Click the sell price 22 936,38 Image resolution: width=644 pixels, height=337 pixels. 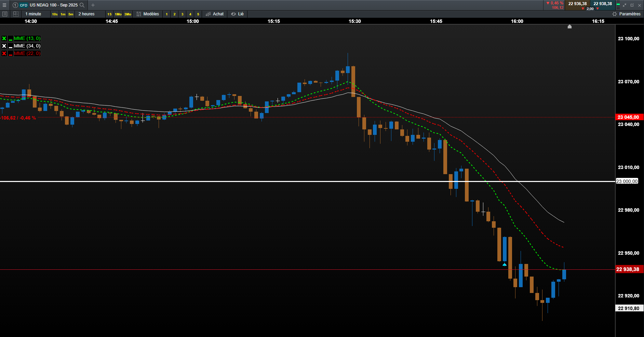pyautogui.click(x=578, y=4)
